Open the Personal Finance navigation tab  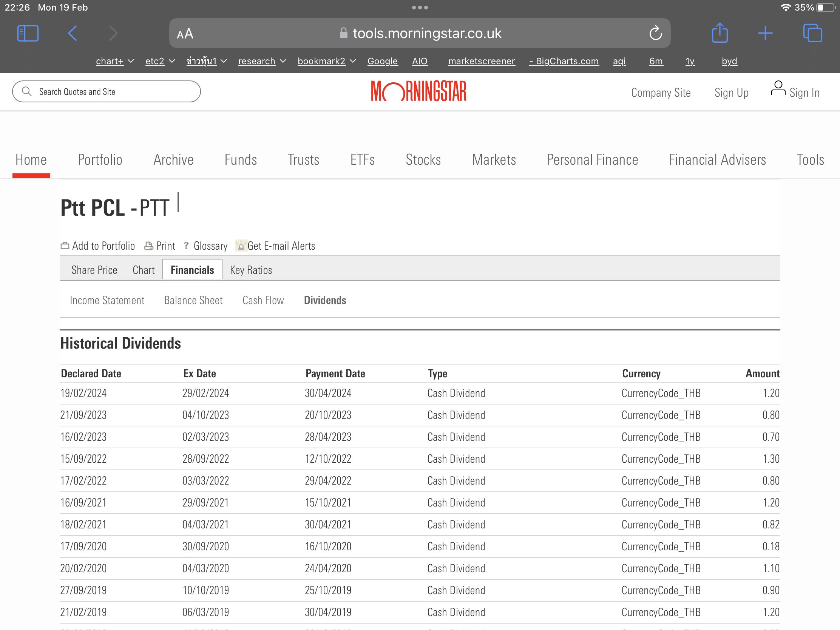point(592,160)
